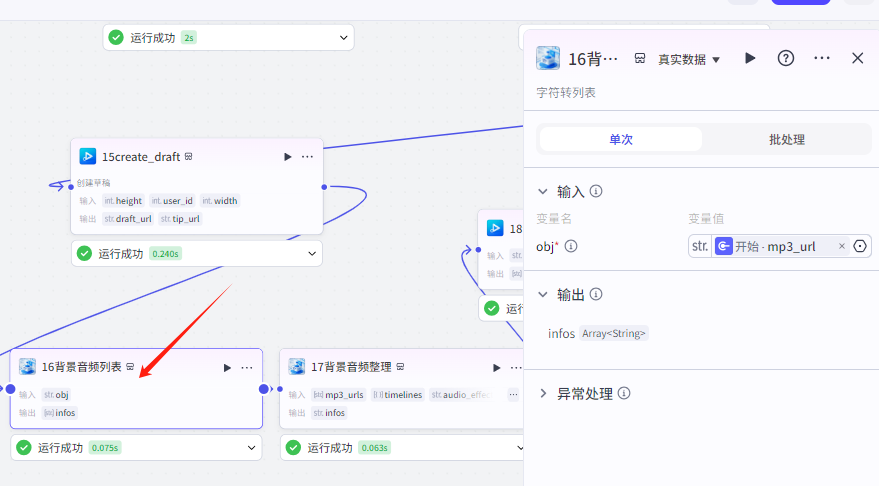The width and height of the screenshot is (879, 486).
Task: Show info tooltip for obj variable
Action: [571, 246]
